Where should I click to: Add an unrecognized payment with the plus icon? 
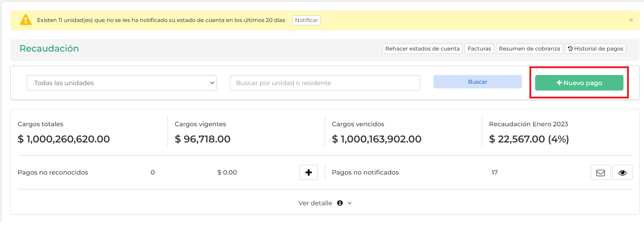tap(308, 172)
